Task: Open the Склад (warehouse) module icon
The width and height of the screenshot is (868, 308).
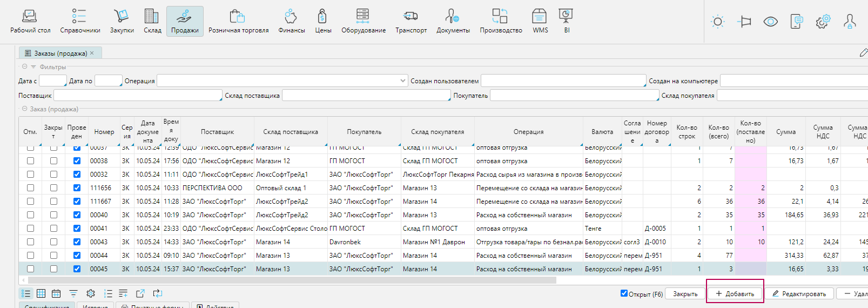Action: click(152, 21)
